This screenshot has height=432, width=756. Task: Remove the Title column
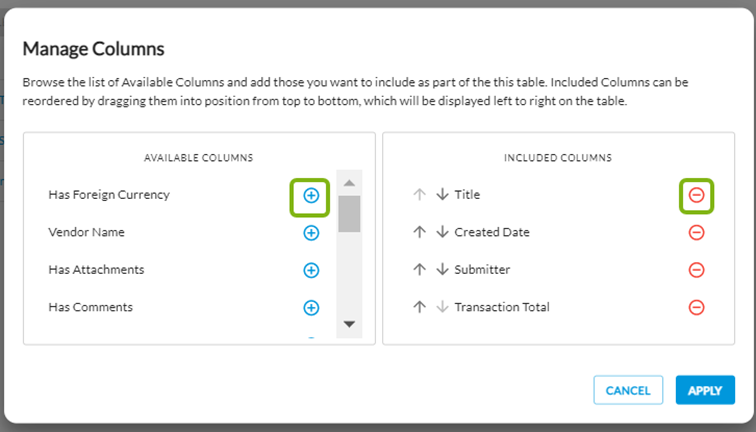(697, 195)
